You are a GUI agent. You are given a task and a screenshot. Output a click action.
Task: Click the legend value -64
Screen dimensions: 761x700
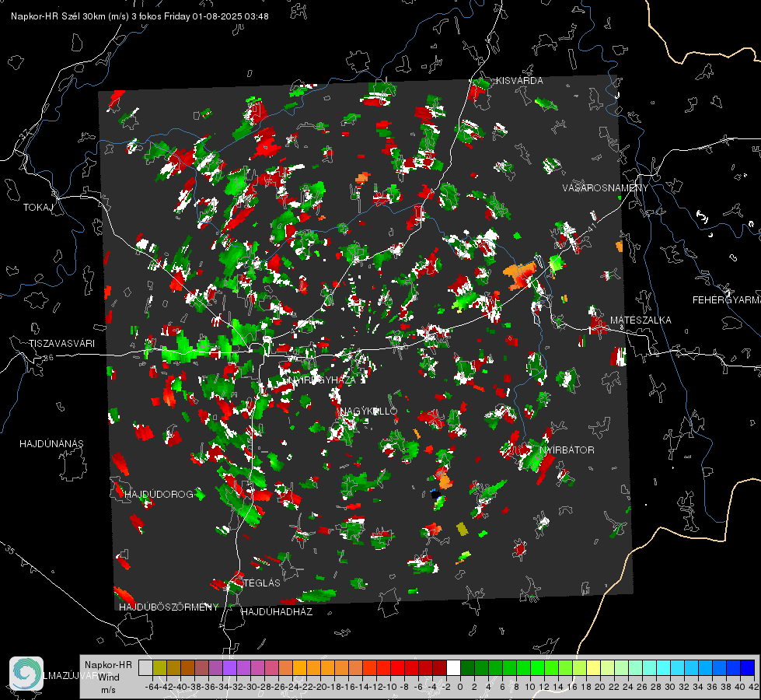click(x=152, y=687)
